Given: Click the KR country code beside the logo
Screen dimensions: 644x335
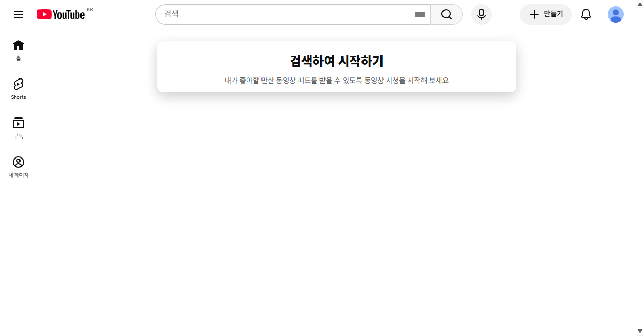Looking at the screenshot, I should point(90,10).
